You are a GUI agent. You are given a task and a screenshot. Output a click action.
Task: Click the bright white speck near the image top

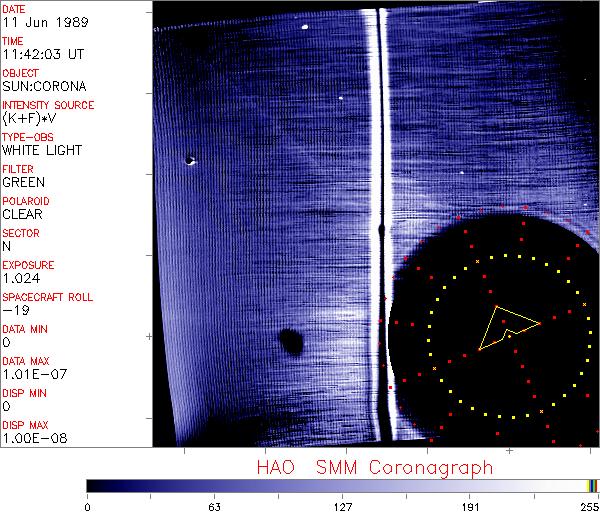coord(303,28)
